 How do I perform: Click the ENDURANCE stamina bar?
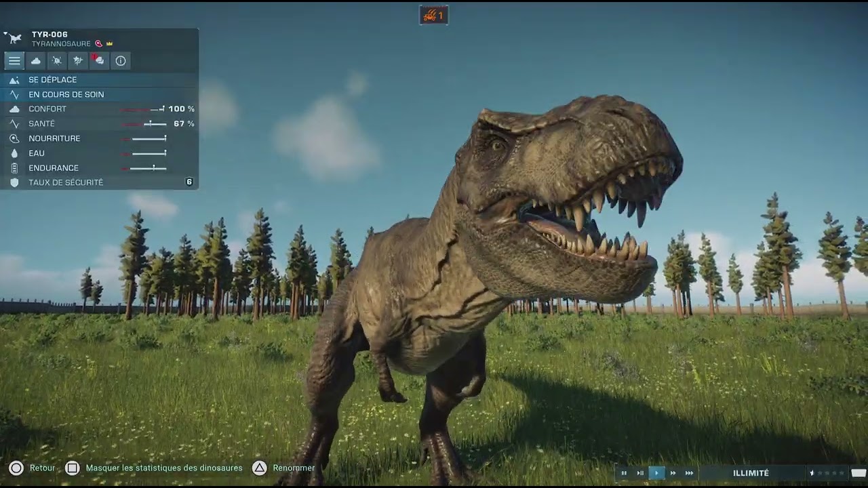point(144,168)
